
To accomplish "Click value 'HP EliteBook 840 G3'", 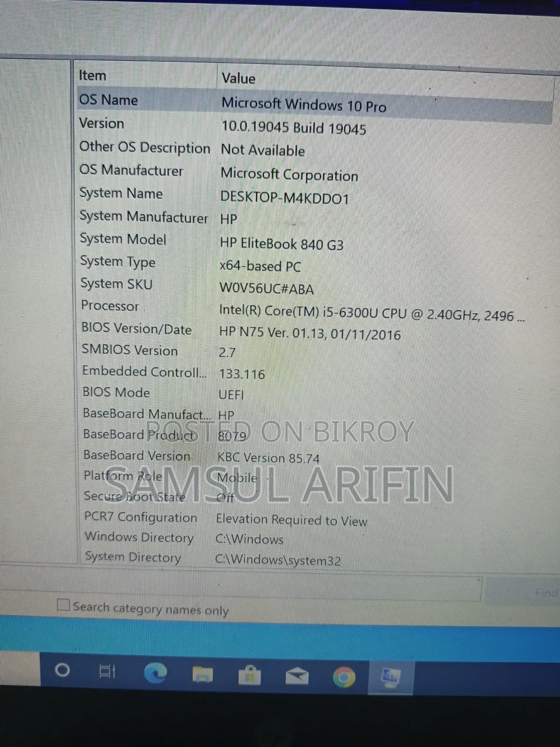I will pyautogui.click(x=281, y=244).
